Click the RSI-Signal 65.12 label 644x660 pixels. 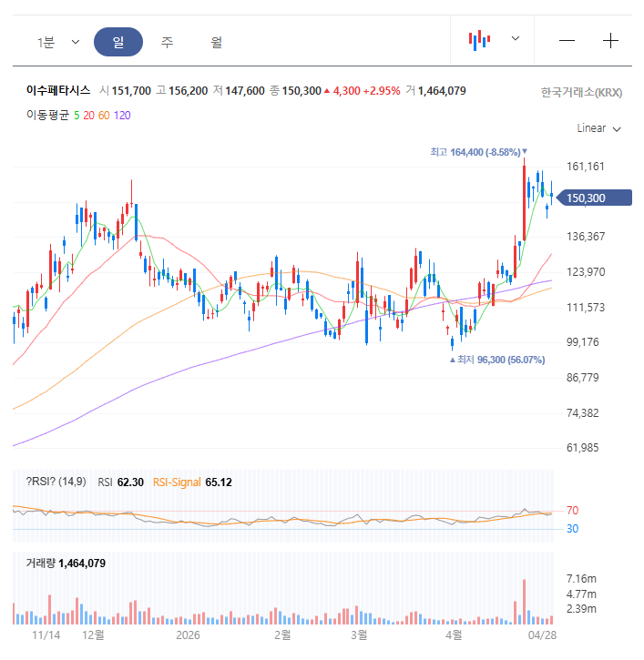[192, 482]
